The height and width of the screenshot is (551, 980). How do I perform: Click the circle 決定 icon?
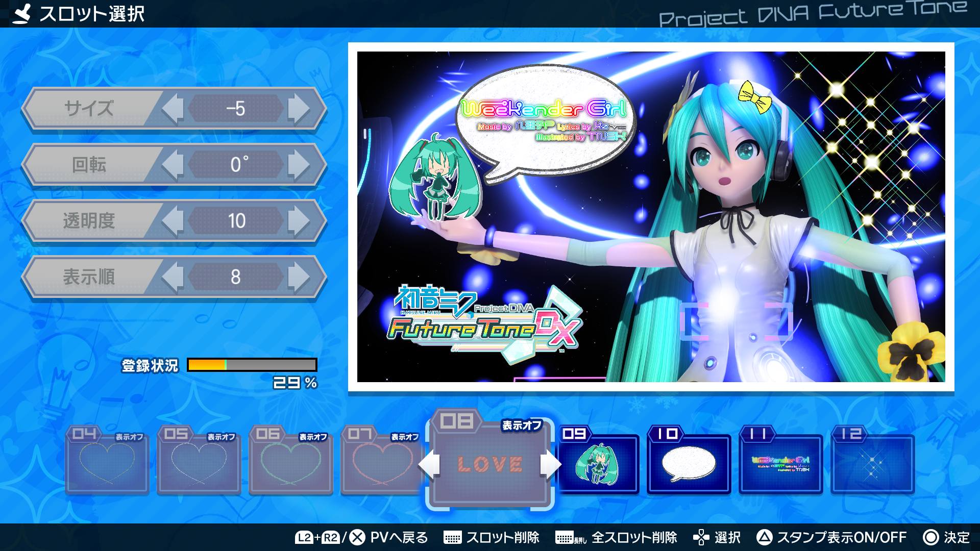[x=931, y=537]
